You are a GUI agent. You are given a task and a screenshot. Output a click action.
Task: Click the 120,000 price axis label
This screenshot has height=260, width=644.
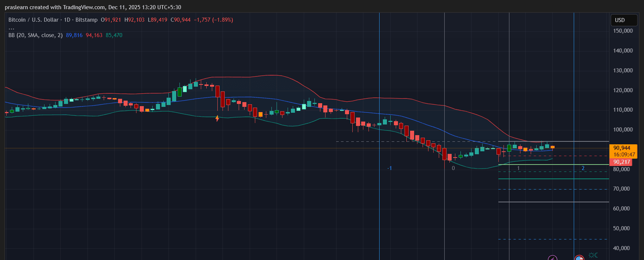point(623,90)
